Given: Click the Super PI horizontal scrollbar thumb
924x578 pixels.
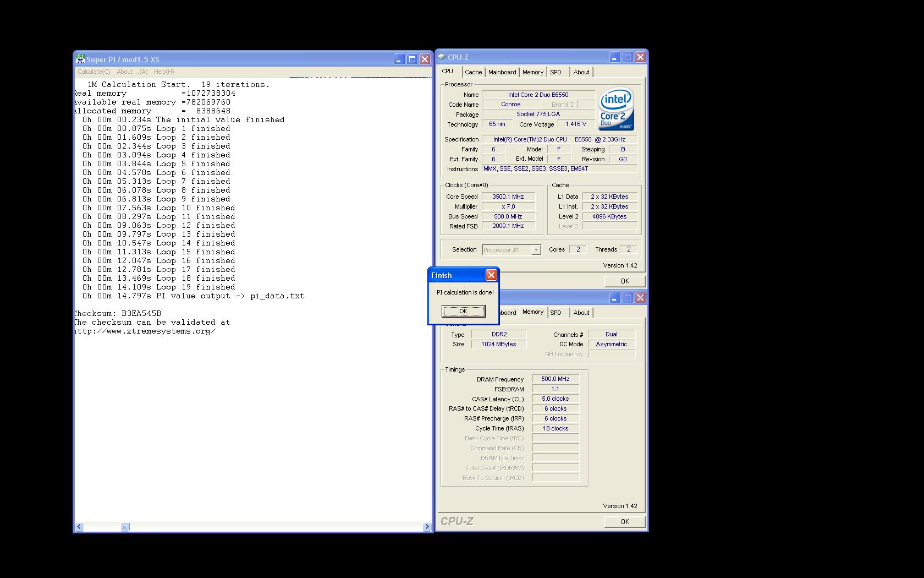Looking at the screenshot, I should [x=125, y=527].
